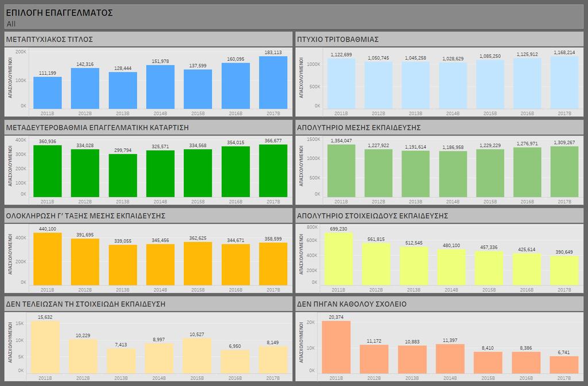The height and width of the screenshot is (386, 588).
Task: Click the light blue 1,122,699 bar
Action: [341, 84]
